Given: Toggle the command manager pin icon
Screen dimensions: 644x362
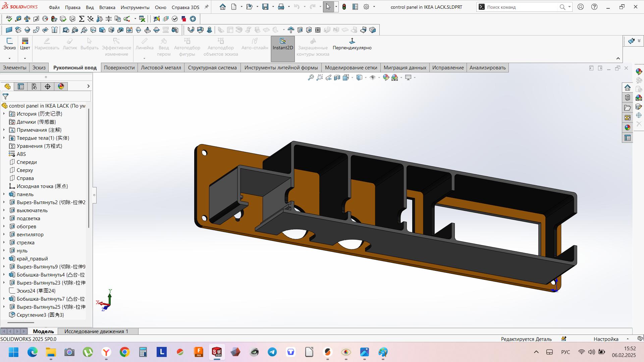Looking at the screenshot, I should pos(207,7).
